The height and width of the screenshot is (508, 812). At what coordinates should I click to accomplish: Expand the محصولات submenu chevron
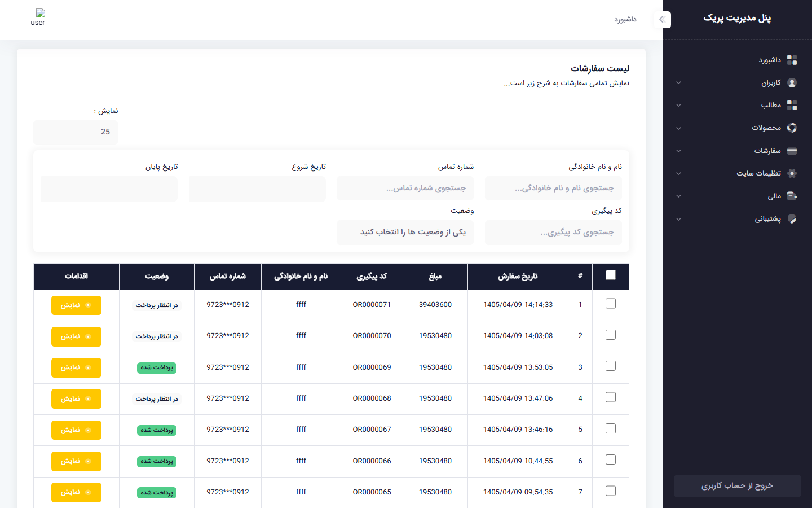pos(678,128)
